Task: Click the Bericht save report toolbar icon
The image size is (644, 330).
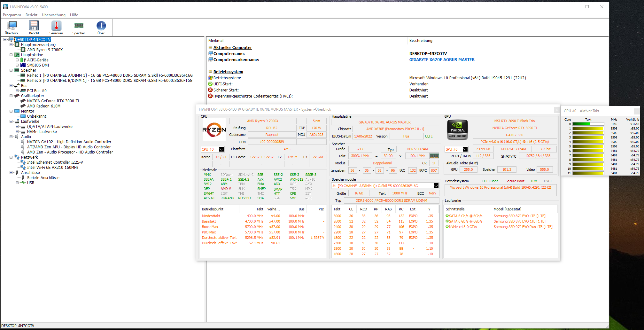Action: [x=34, y=27]
